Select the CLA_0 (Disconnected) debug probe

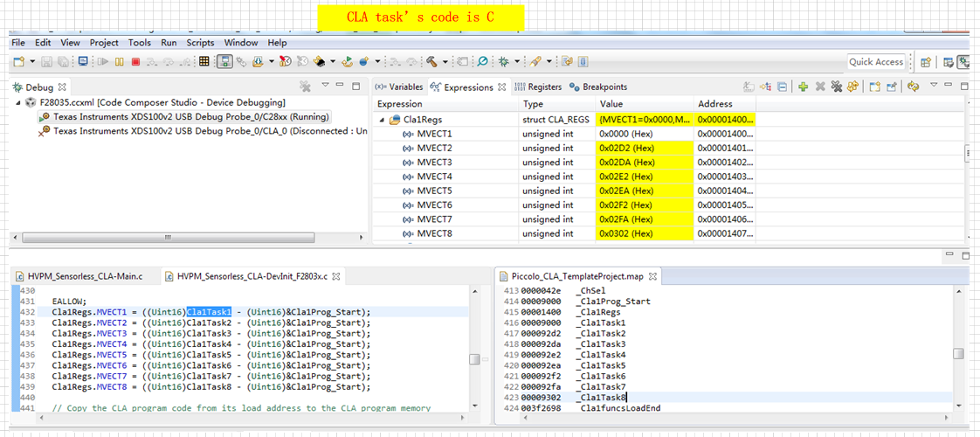tap(201, 130)
